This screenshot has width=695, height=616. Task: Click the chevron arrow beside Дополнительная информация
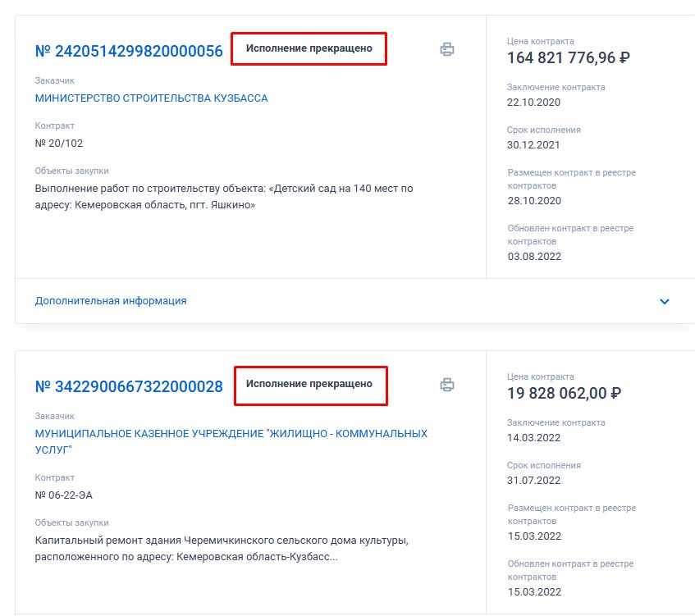tap(665, 301)
